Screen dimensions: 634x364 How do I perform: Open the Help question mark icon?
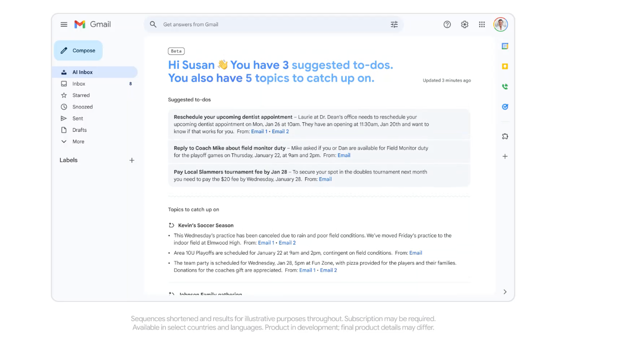tap(447, 24)
